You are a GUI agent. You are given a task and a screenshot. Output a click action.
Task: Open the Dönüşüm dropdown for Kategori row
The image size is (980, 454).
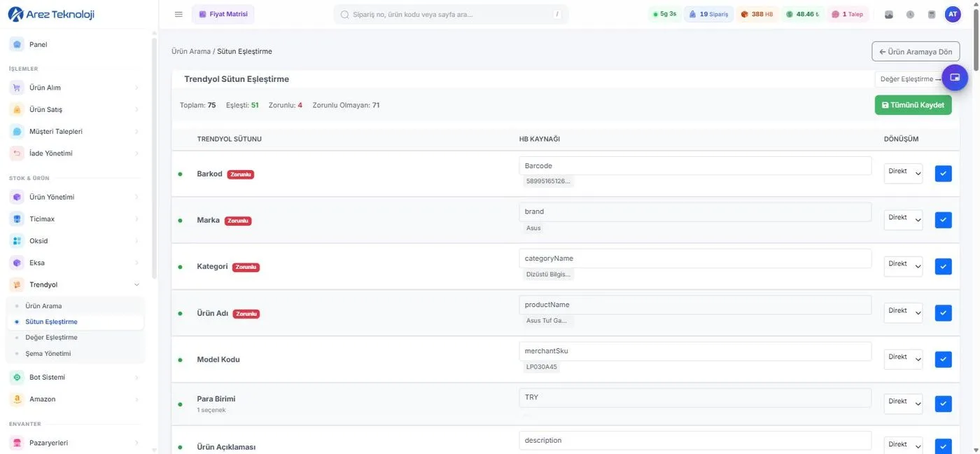click(x=903, y=266)
